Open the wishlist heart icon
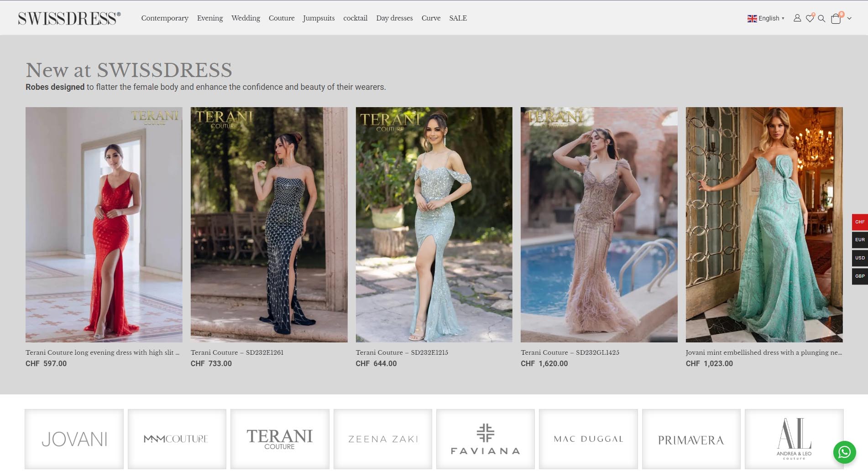This screenshot has height=476, width=868. click(810, 18)
